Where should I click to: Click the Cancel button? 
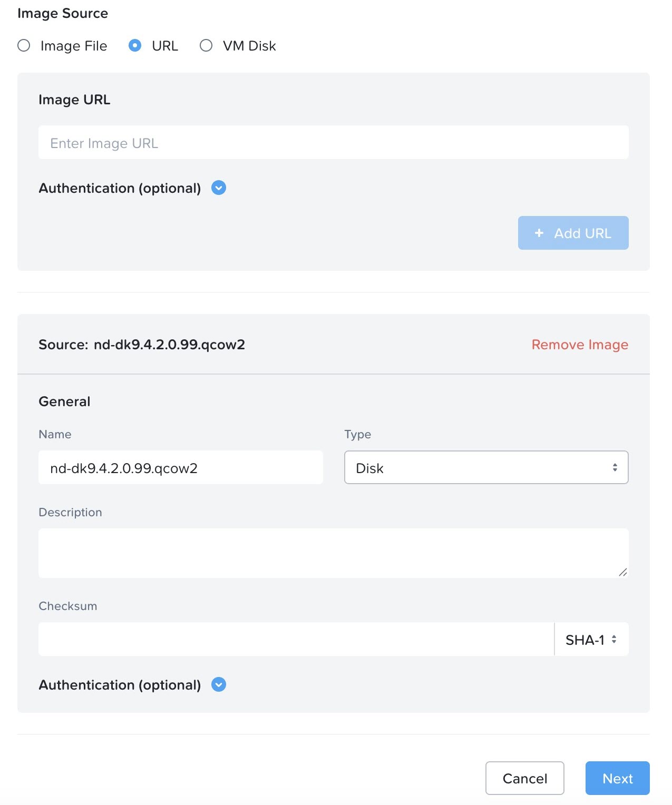click(524, 778)
